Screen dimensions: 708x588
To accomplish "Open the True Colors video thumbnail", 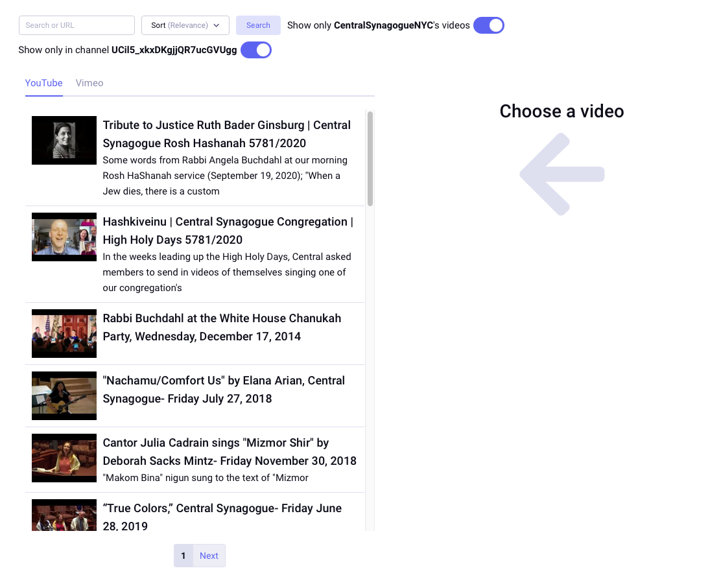I will pos(64,515).
